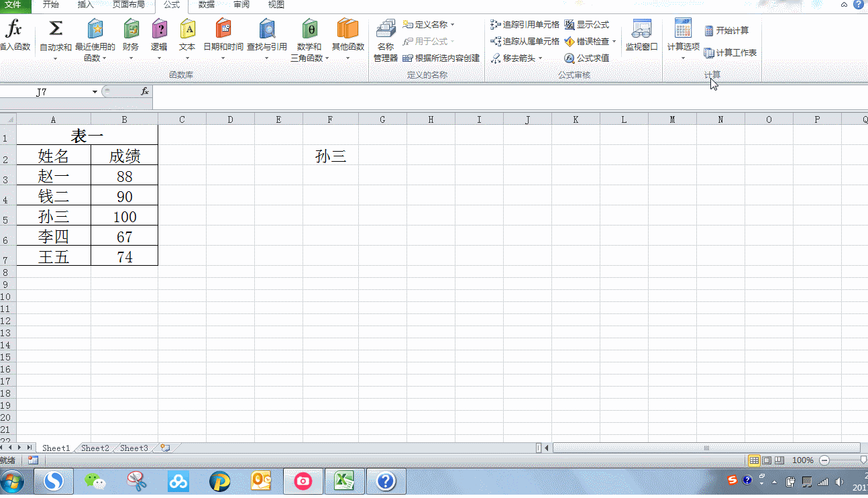Screen dimensions: 868x498
Task: Select the Sheet3 worksheet tab
Action: tap(134, 448)
